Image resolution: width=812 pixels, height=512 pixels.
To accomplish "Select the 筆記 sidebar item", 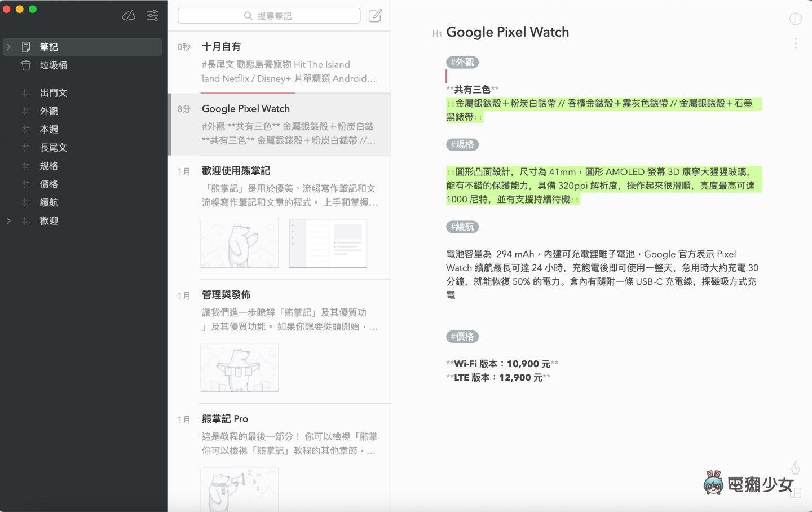I will point(82,47).
